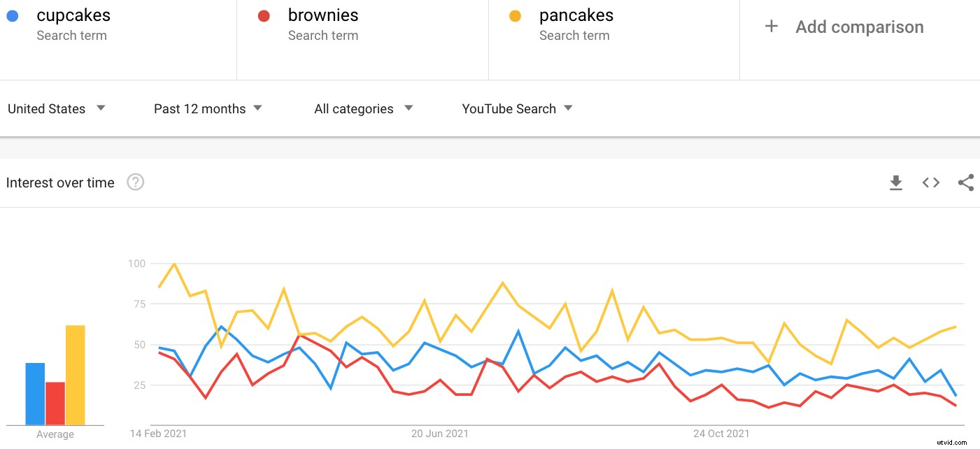The width and height of the screenshot is (980, 449).
Task: Open the embed code for the chart
Action: coord(930,183)
